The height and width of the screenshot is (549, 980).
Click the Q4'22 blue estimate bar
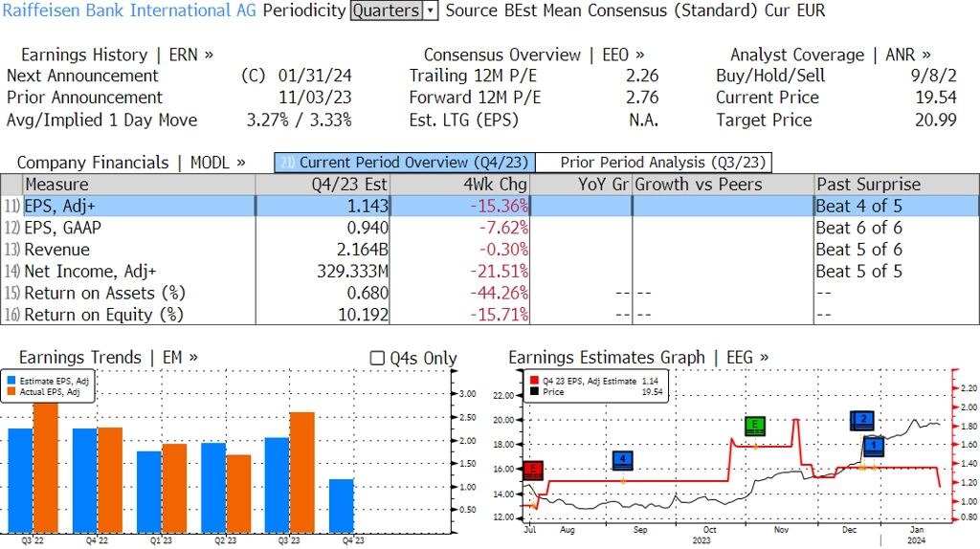[x=85, y=481]
